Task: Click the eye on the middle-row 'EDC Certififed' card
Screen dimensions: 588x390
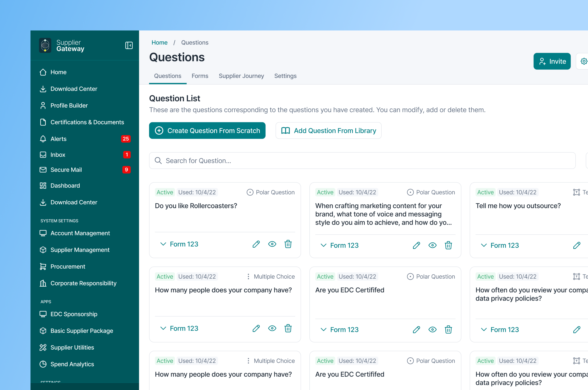Action: point(432,330)
